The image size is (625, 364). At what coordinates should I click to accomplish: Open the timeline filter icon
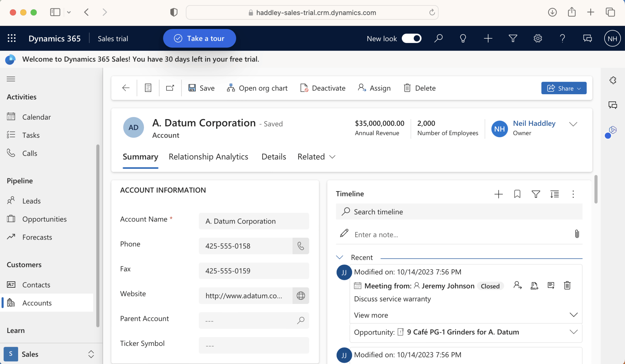coord(535,194)
